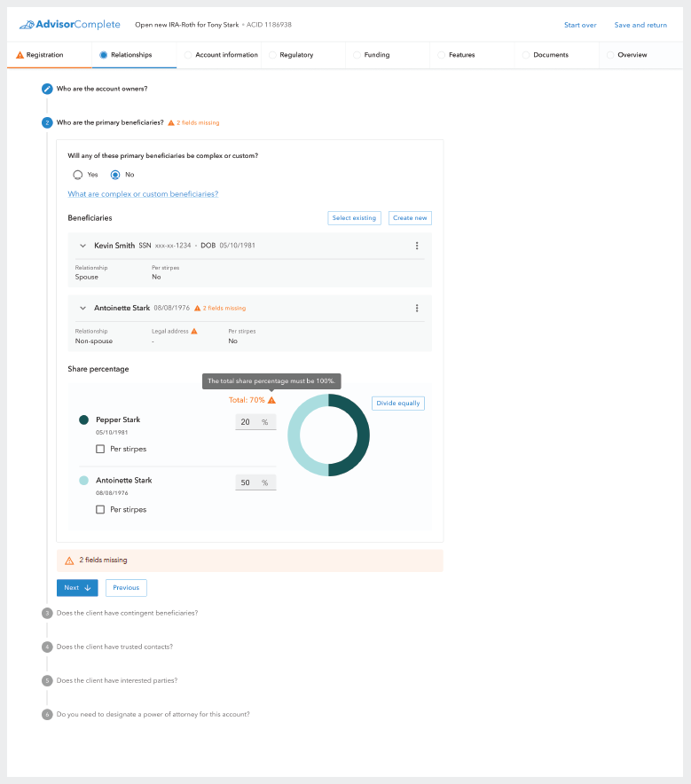Click the AdvisorComplete logo

click(69, 25)
